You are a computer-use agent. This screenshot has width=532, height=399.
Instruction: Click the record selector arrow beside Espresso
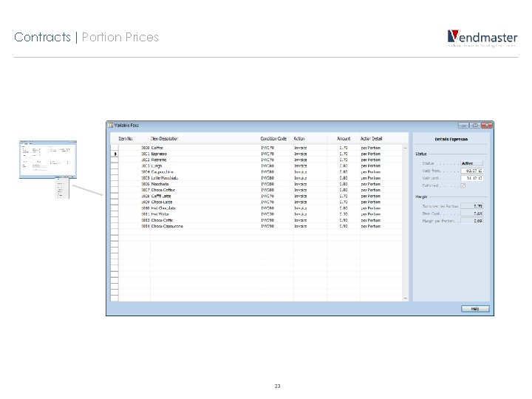[x=115, y=154]
